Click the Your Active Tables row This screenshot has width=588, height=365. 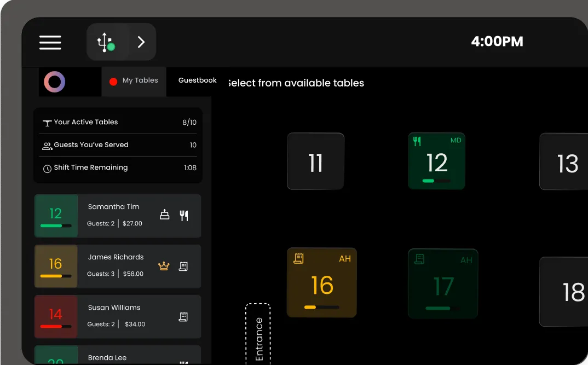click(118, 122)
